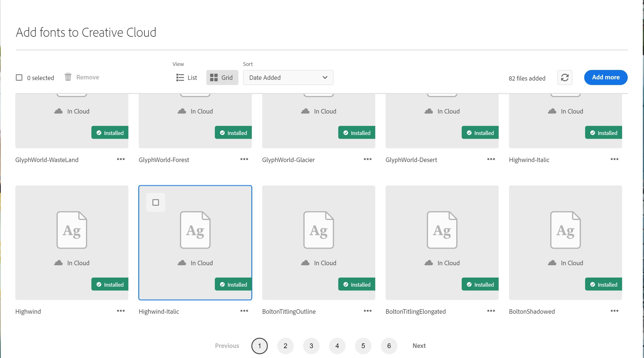Click the Ag icon on BoltonTitlingElongated
The width and height of the screenshot is (644, 358).
pos(442,230)
